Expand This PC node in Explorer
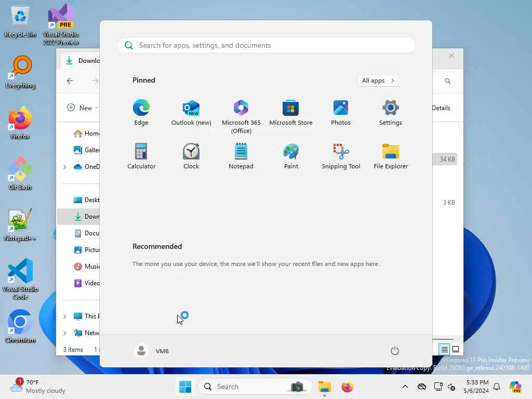This screenshot has width=532, height=399. pos(64,316)
